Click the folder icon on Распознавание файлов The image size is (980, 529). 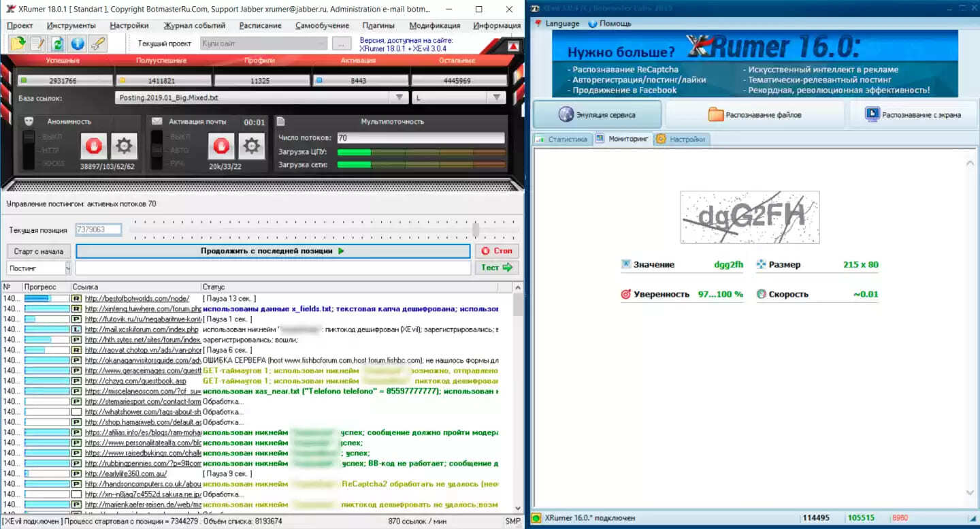point(715,114)
